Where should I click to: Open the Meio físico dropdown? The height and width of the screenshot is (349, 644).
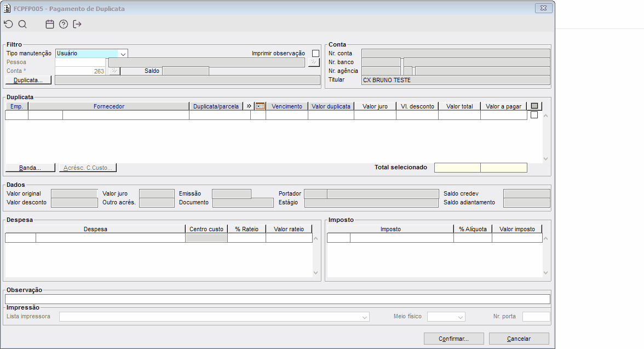click(461, 317)
